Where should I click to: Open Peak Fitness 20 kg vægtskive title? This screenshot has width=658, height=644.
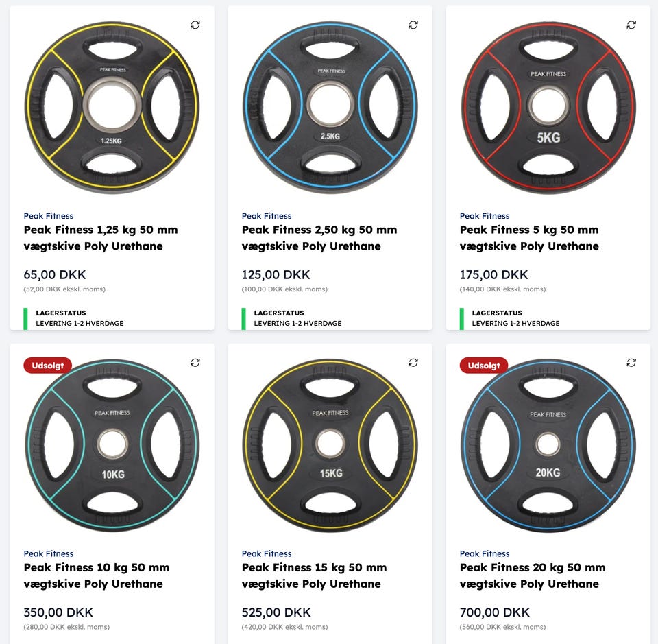[x=533, y=575]
